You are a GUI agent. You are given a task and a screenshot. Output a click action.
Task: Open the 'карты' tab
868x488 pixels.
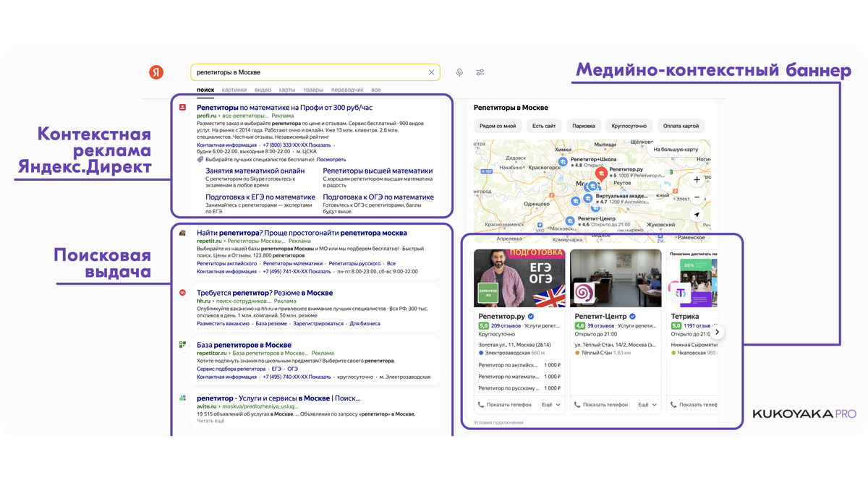[287, 90]
